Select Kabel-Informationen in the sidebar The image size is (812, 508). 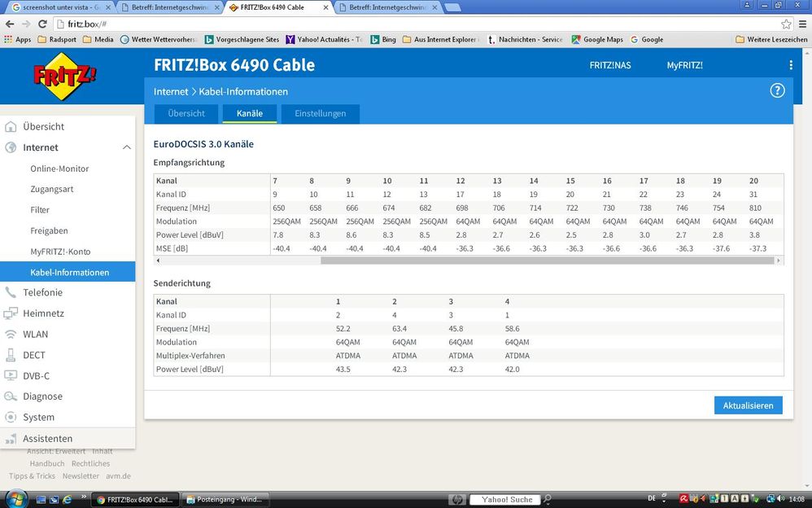pyautogui.click(x=68, y=272)
